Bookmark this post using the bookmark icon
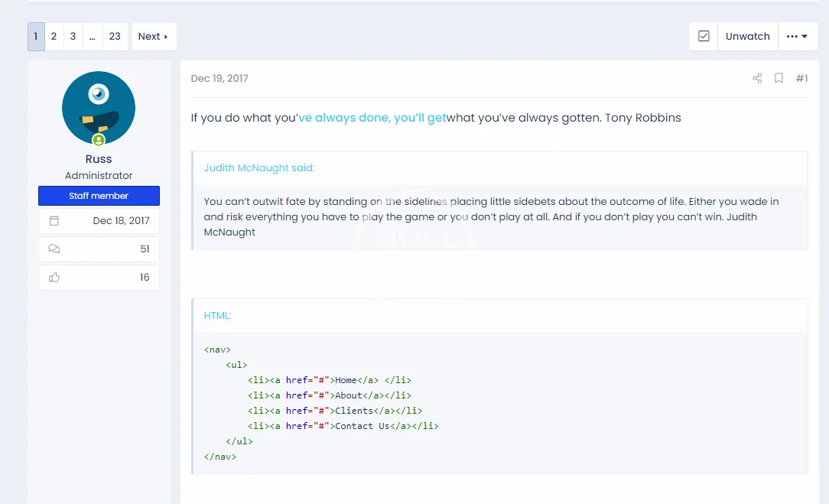 (x=779, y=78)
